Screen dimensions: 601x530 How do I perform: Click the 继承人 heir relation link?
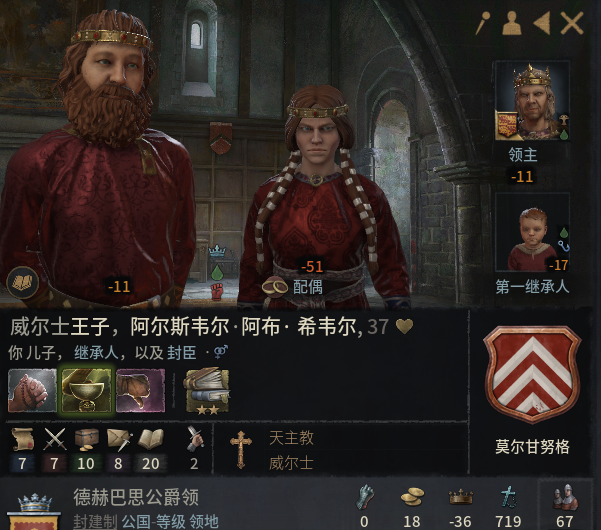[x=96, y=352]
